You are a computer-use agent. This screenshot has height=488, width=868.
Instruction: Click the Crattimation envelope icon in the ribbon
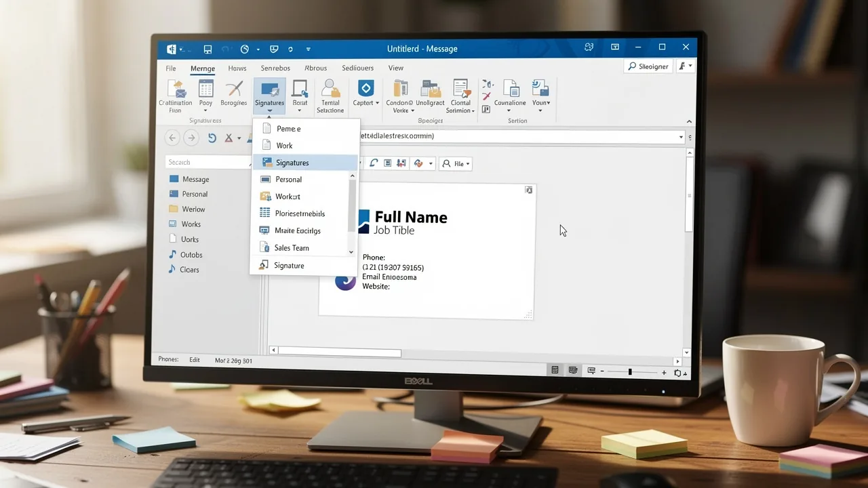[176, 89]
